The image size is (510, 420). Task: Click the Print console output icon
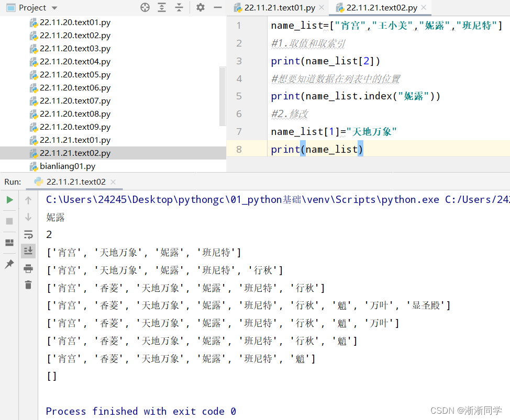[x=28, y=268]
